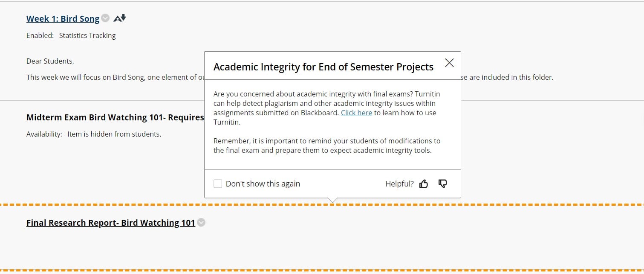Expand the Final Research Report options chevron
This screenshot has width=644, height=274.
[x=201, y=222]
